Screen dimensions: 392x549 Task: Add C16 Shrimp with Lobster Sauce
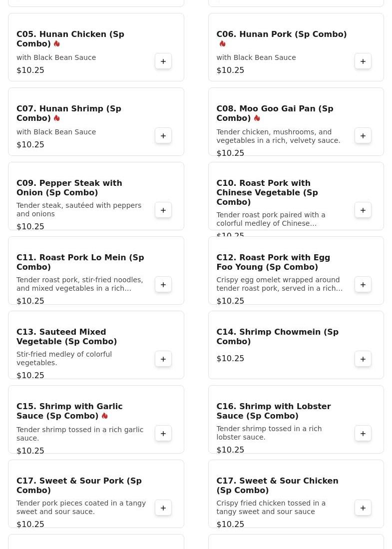363,434
